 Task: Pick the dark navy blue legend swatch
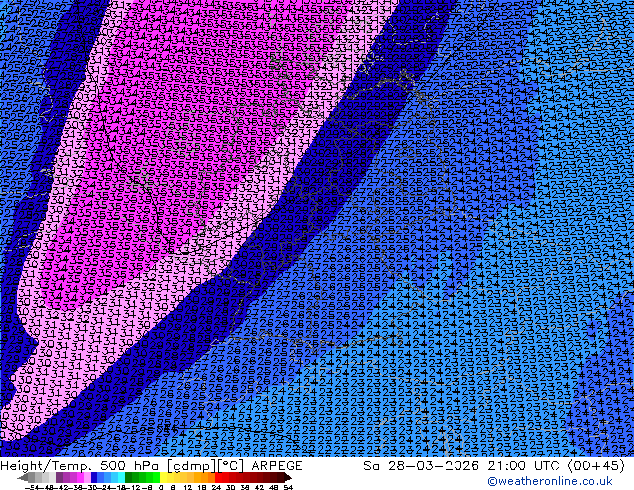click(94, 477)
